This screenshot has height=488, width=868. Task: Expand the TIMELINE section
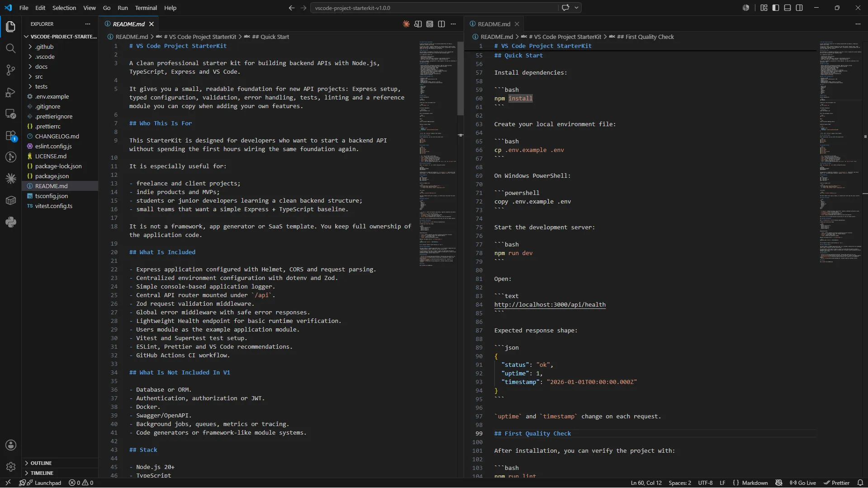pos(60,473)
